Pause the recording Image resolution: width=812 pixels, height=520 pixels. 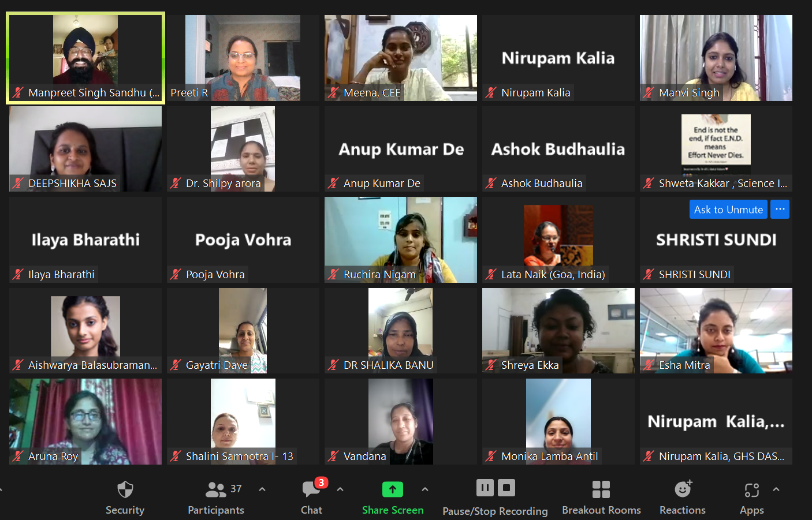(485, 488)
